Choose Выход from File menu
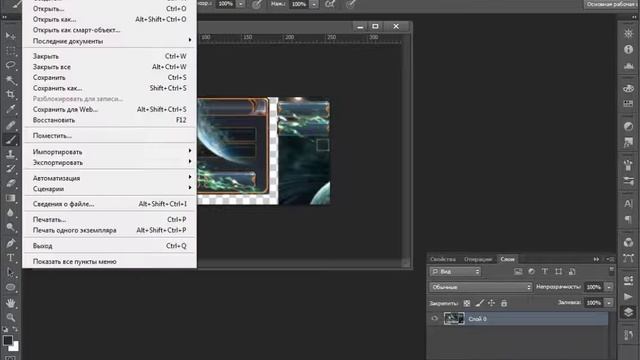Image resolution: width=640 pixels, height=360 pixels. [109, 246]
